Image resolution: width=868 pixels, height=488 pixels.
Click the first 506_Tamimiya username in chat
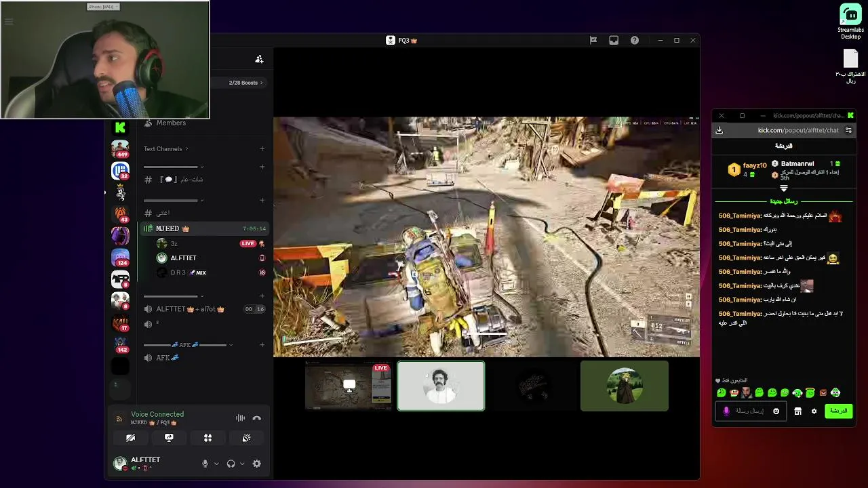[x=740, y=216]
